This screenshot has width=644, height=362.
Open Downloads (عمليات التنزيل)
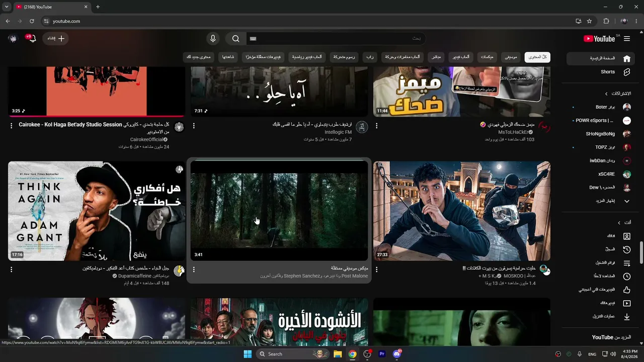(602, 317)
